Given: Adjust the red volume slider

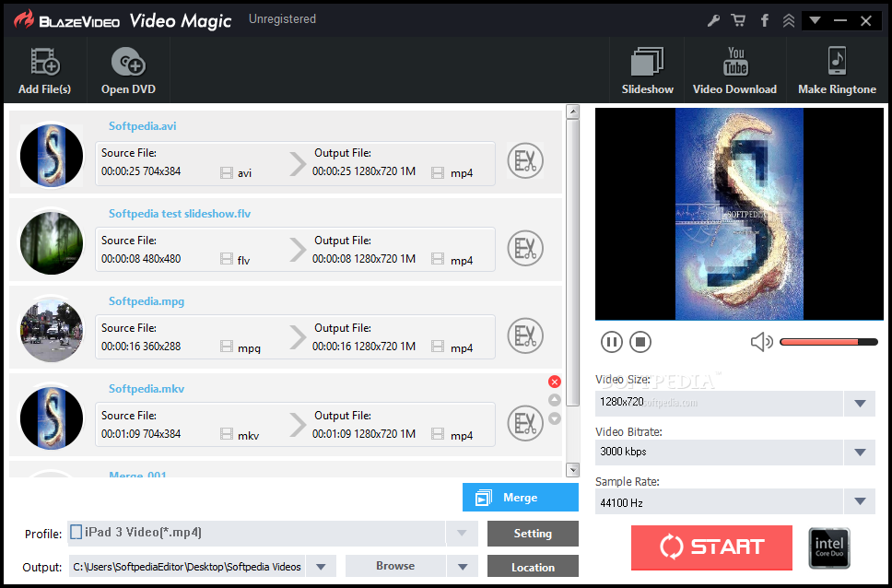Looking at the screenshot, I should click(x=828, y=342).
